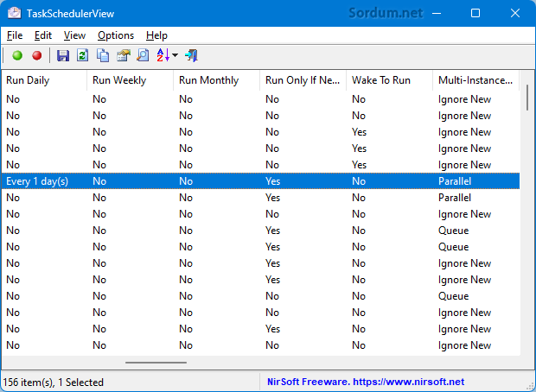
Task: Click 'Parallel' in the highlighted row
Action: 455,181
